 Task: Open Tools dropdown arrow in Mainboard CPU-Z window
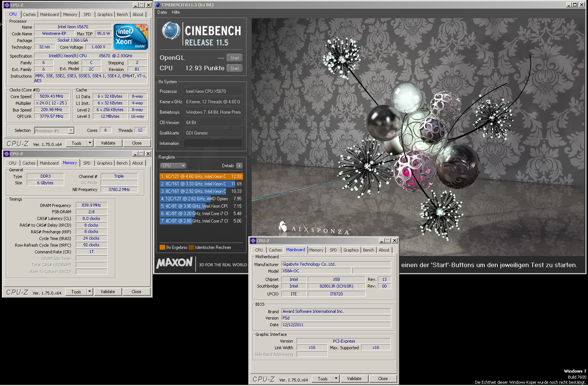click(x=336, y=379)
